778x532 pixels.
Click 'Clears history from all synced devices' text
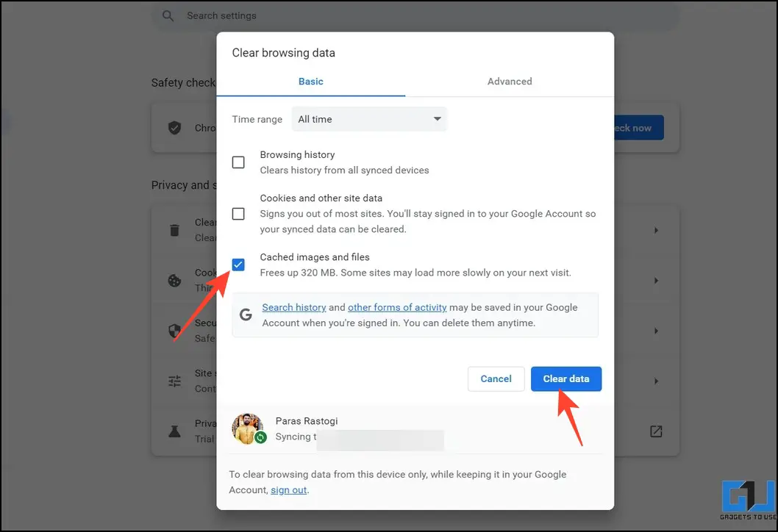tap(344, 170)
